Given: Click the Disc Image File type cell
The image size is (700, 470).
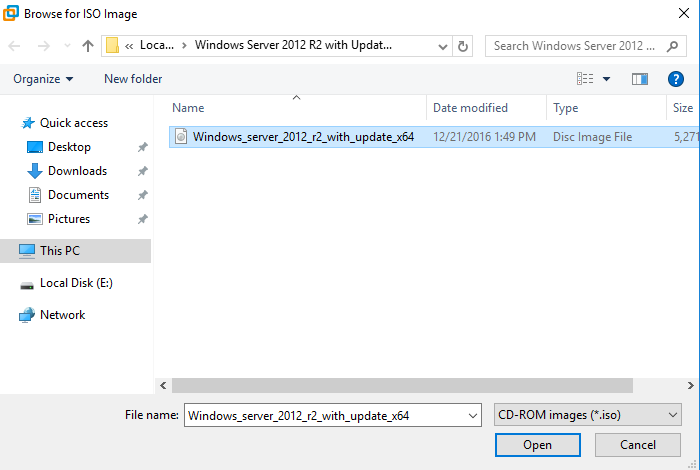Looking at the screenshot, I should pyautogui.click(x=592, y=137).
